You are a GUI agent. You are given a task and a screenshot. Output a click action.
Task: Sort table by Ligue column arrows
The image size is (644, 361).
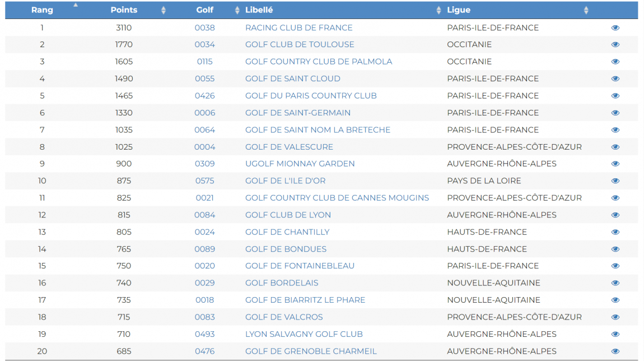click(x=586, y=10)
